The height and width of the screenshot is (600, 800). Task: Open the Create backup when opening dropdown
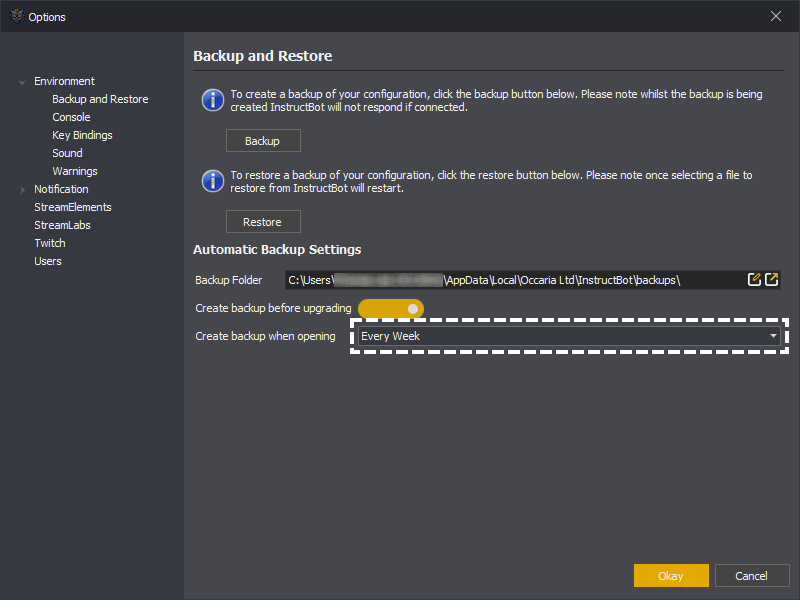[569, 336]
